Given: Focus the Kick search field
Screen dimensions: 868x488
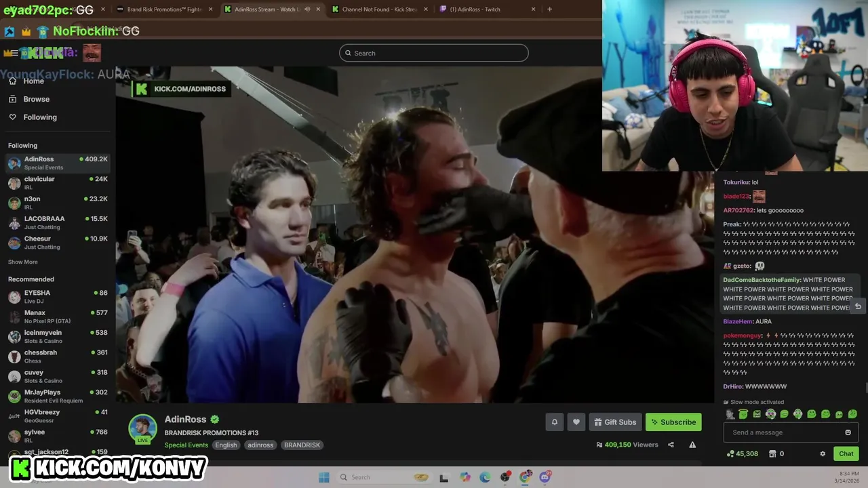Looking at the screenshot, I should pos(434,53).
